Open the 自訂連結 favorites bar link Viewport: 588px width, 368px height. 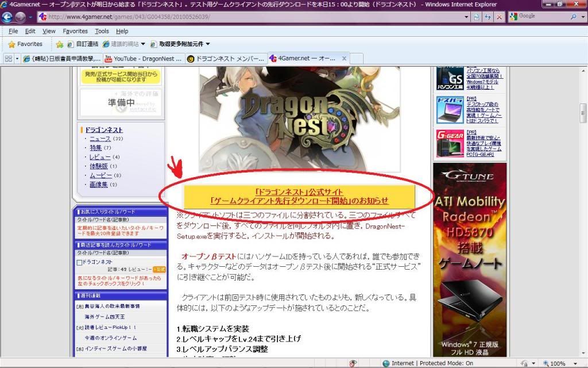[x=83, y=44]
